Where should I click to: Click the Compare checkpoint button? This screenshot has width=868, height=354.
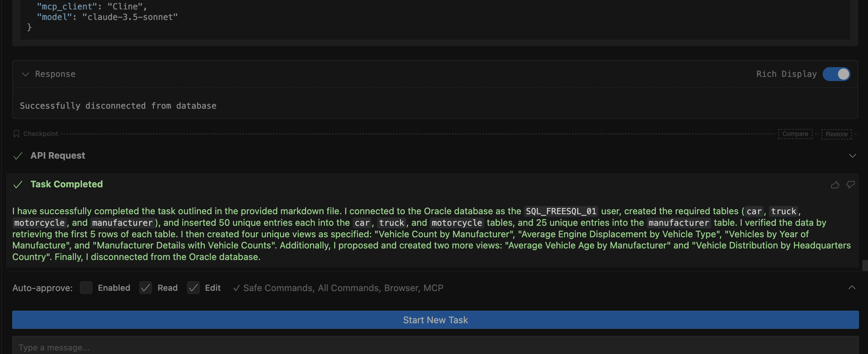click(795, 134)
